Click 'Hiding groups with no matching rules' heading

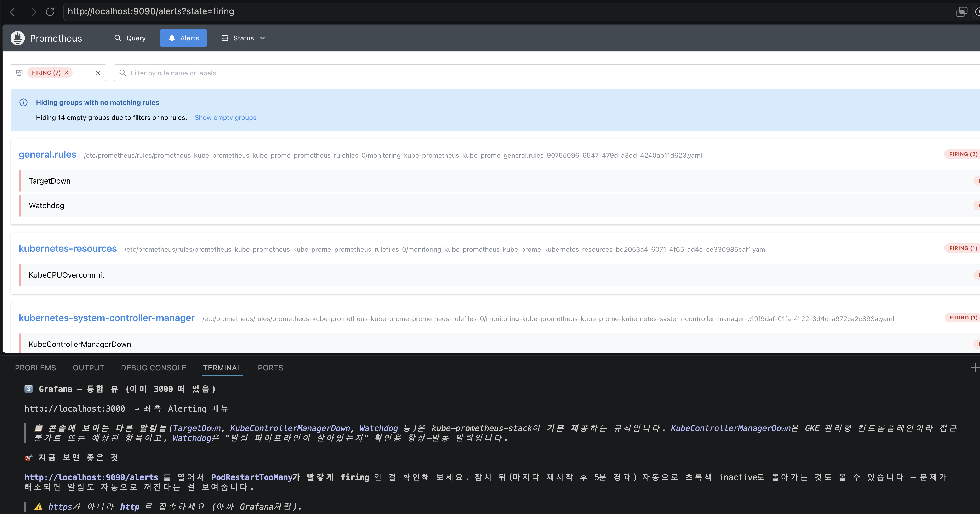(x=97, y=102)
